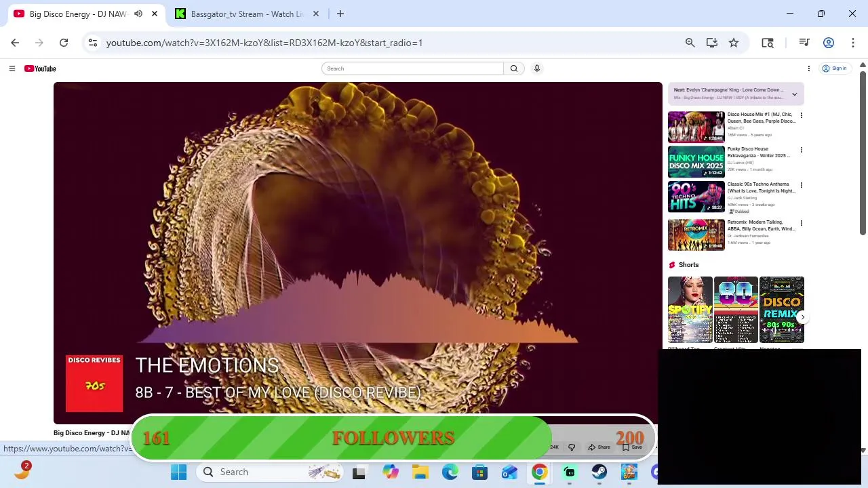
Task: Click the Windows taskbar Search box
Action: (x=269, y=472)
